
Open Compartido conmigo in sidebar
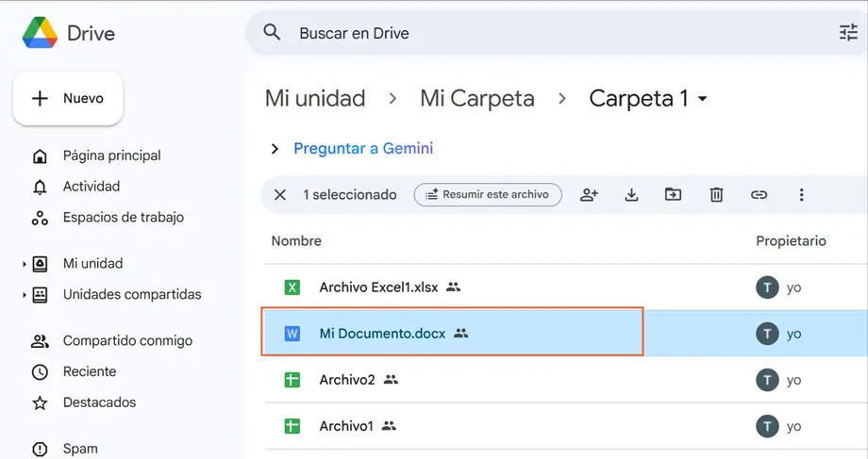tap(128, 340)
